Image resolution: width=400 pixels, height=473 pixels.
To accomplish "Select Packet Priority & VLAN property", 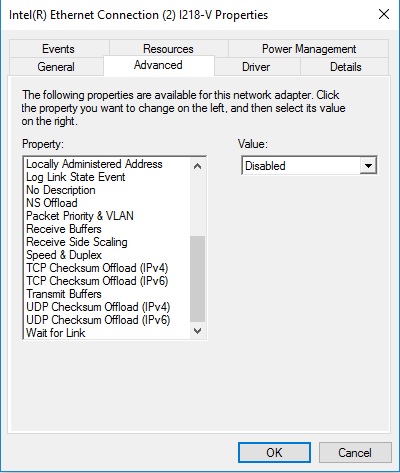I will tap(80, 216).
